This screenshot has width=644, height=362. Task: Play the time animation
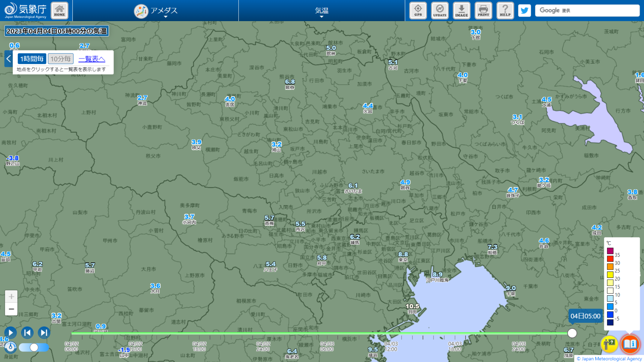[x=10, y=333]
